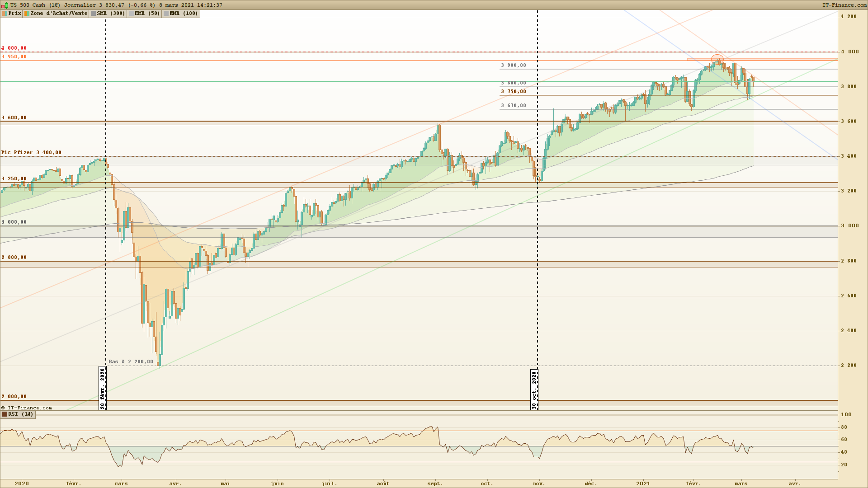Click the 4 000,00 red resistance label
This screenshot has height=488, width=868.
tap(14, 48)
